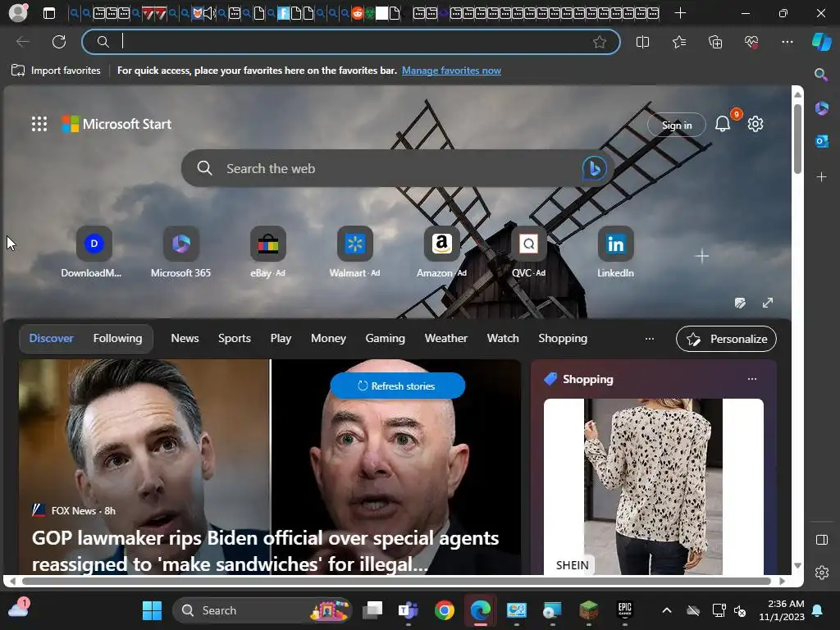Open Amazon quick link tile

[441, 252]
